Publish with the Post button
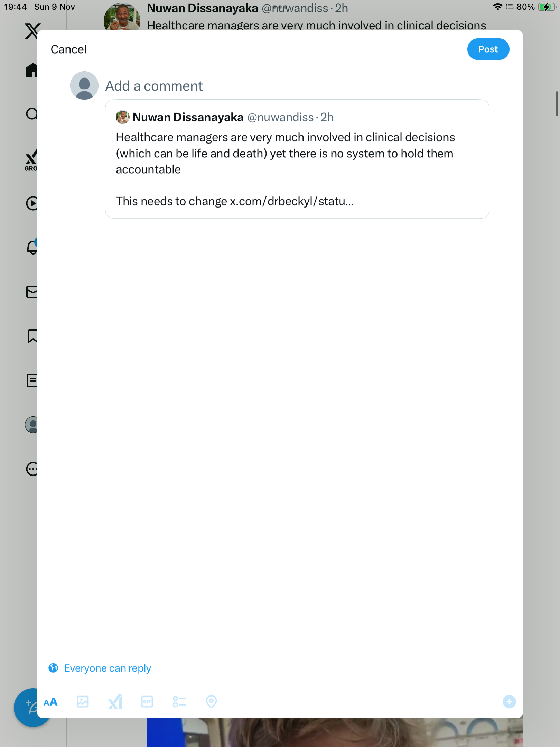 [488, 49]
